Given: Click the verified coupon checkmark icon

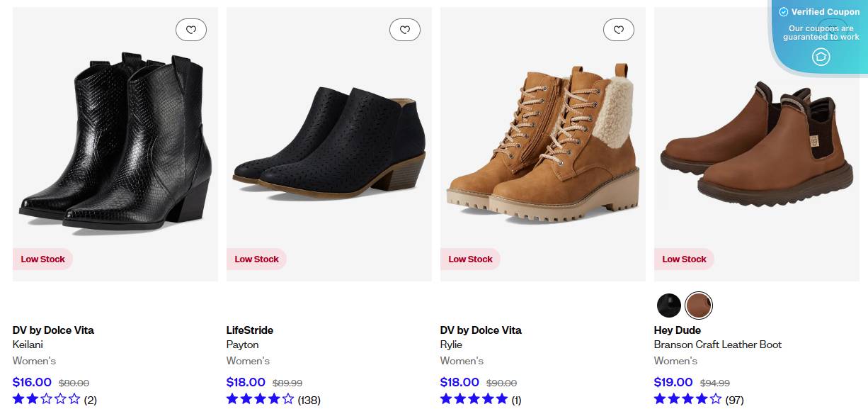Looking at the screenshot, I should click(784, 11).
